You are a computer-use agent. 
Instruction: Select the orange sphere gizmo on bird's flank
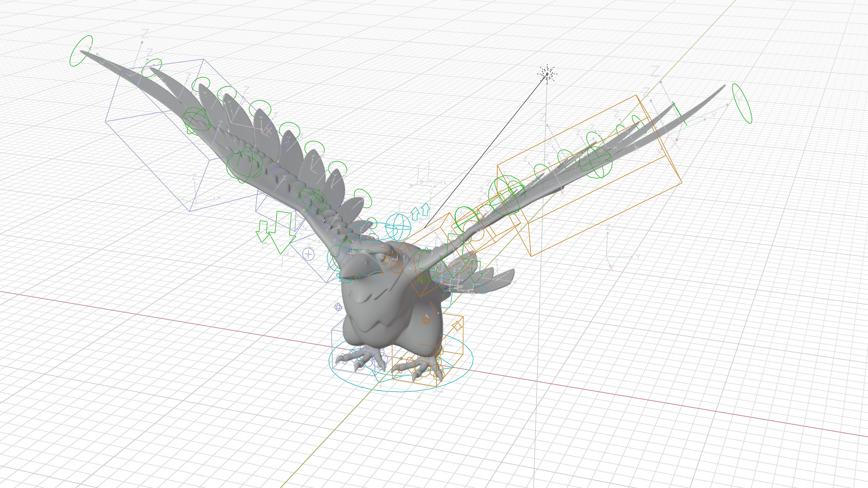(x=426, y=320)
